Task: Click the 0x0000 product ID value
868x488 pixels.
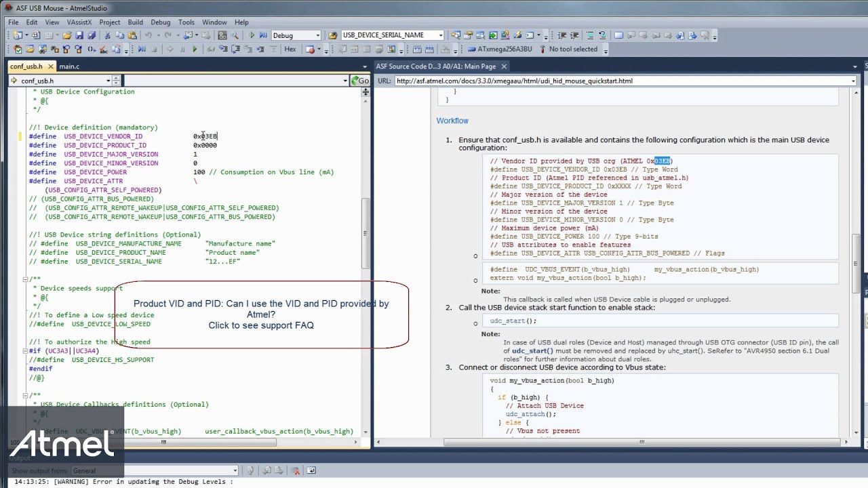Action: point(205,145)
